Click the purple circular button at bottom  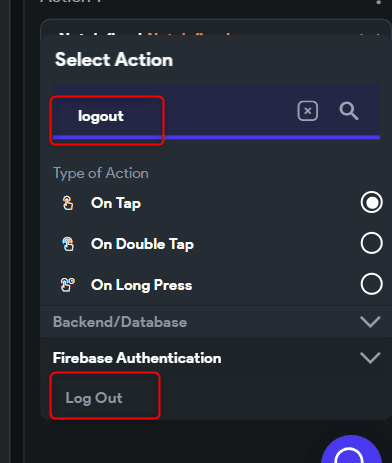click(351, 450)
